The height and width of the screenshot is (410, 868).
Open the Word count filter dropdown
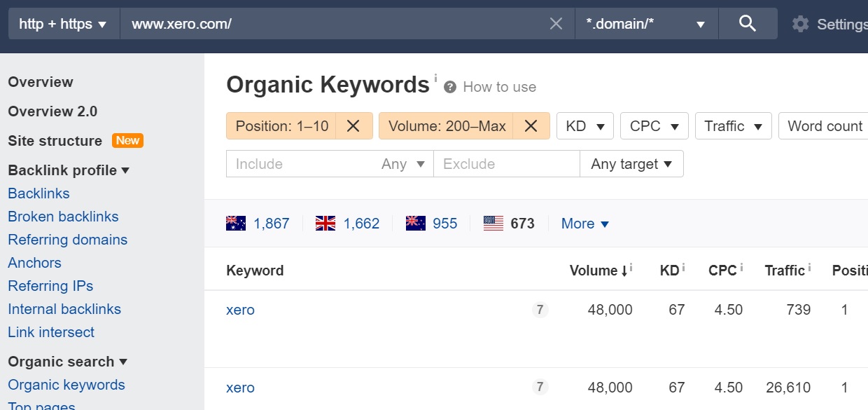pyautogui.click(x=824, y=126)
